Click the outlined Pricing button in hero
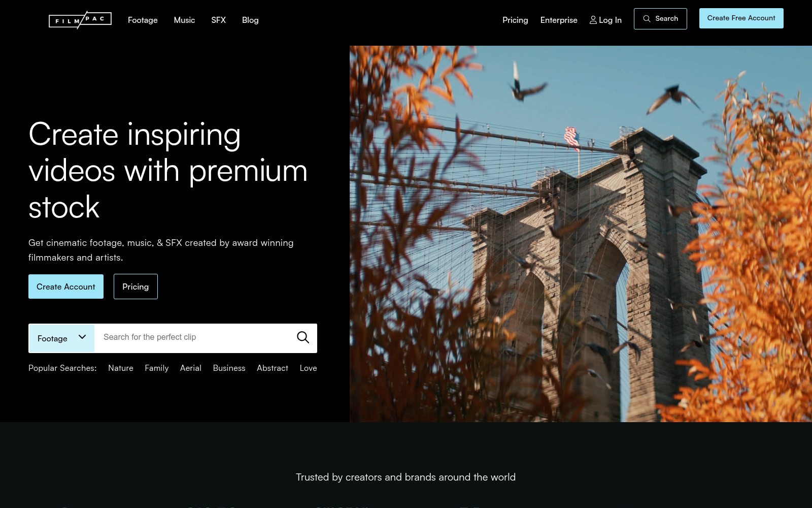The width and height of the screenshot is (812, 508). [136, 287]
